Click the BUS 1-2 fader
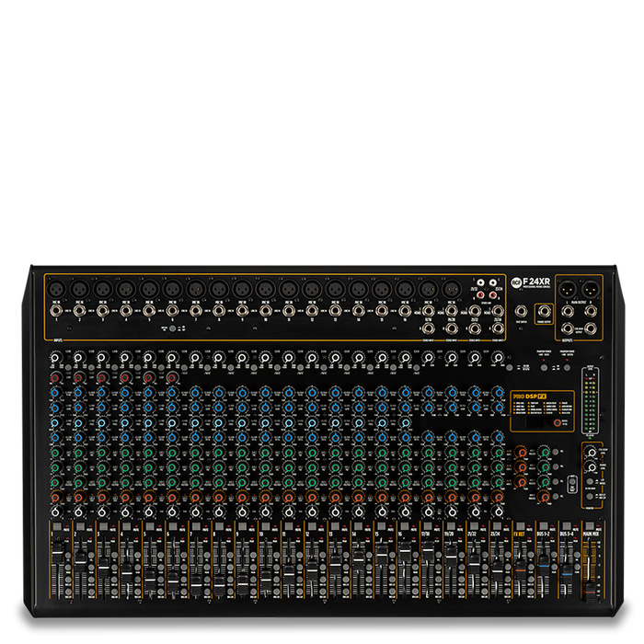Viewport: 644px width, 644px height. (544, 564)
